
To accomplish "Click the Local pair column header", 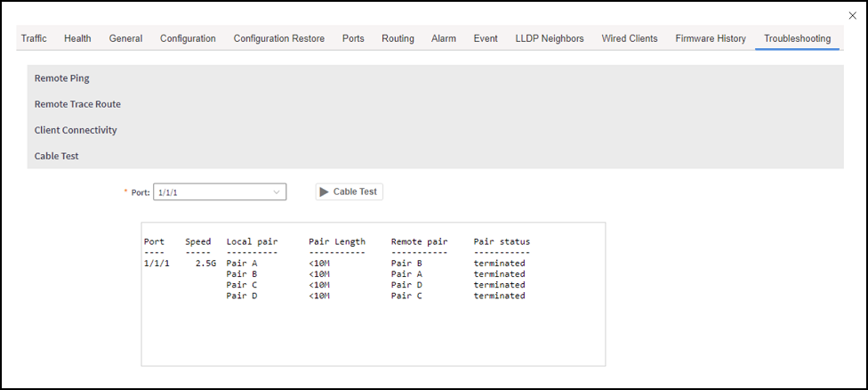I will 253,241.
